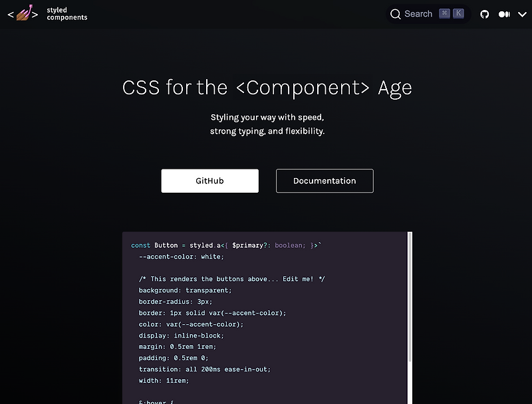
Task: Click the command key shortcut badge
Action: [x=444, y=13]
